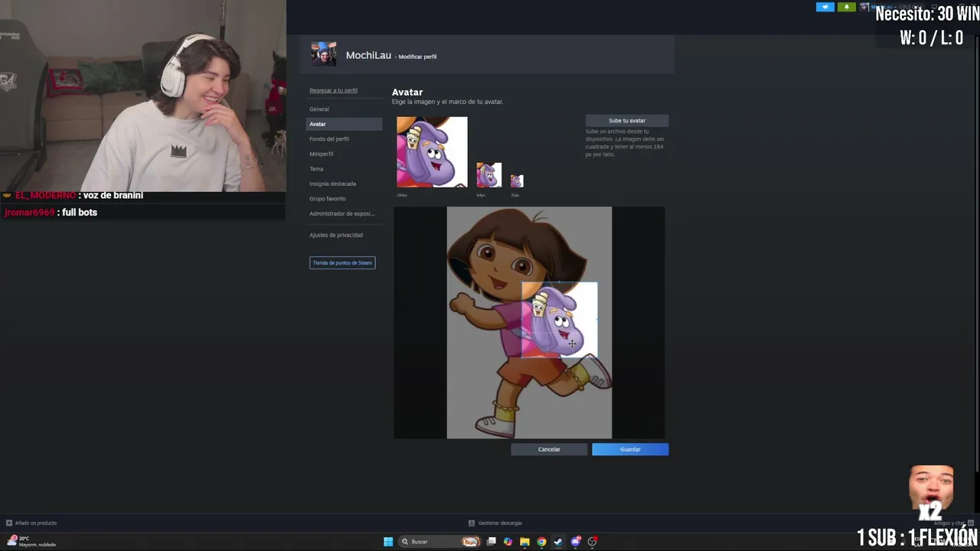
Task: Open Administrador de exposi... section
Action: click(x=344, y=214)
